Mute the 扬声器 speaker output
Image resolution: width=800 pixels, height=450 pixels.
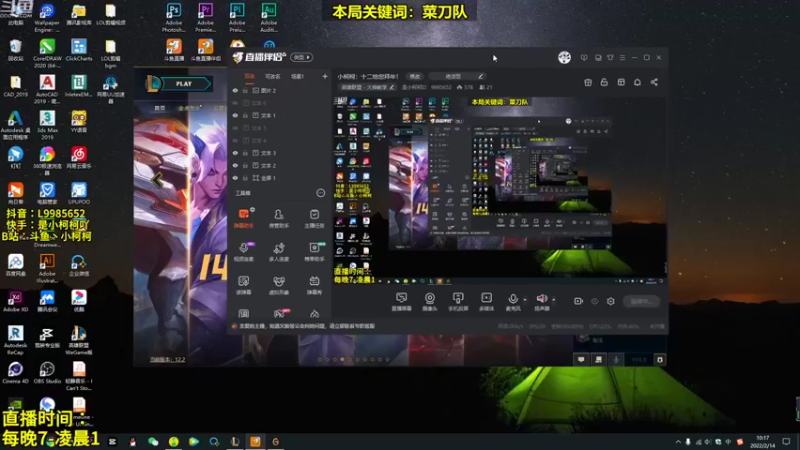542,301
